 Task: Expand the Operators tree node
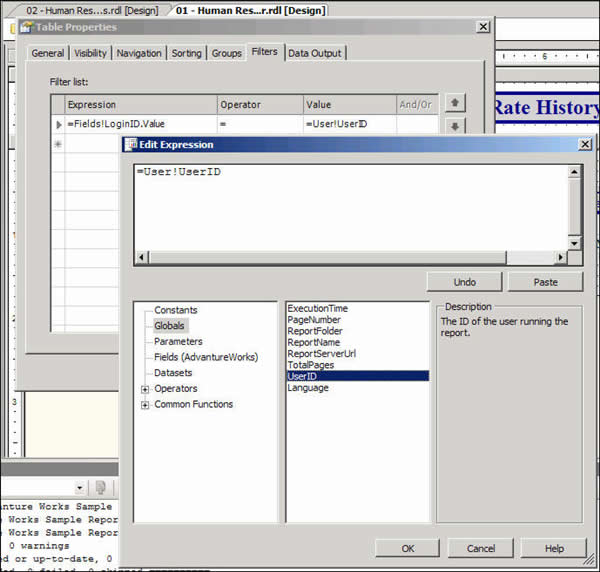(145, 389)
